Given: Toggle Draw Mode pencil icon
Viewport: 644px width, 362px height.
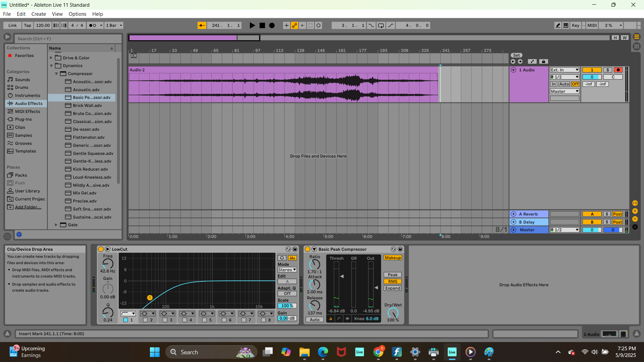Looking at the screenshot, I should point(558,25).
